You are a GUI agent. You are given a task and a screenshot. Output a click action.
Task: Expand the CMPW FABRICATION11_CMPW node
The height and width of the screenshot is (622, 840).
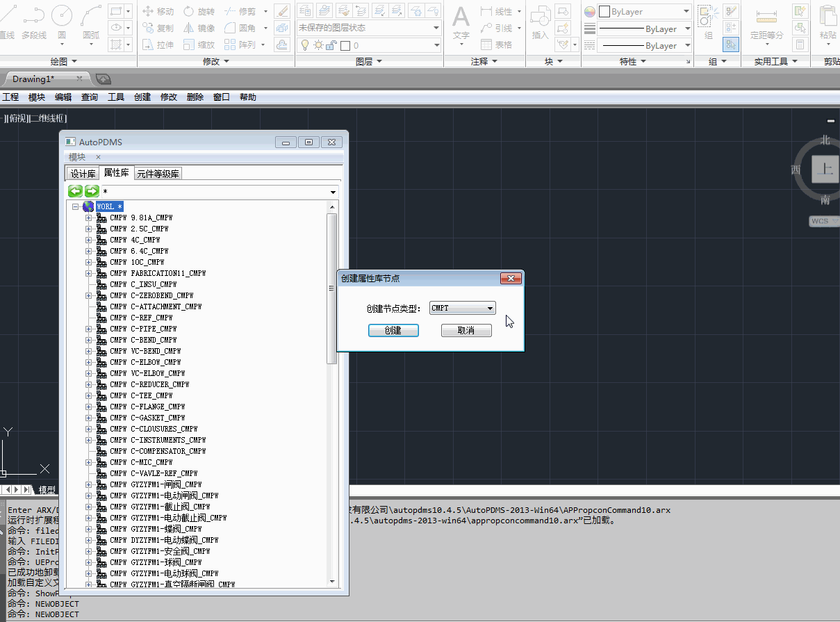89,273
